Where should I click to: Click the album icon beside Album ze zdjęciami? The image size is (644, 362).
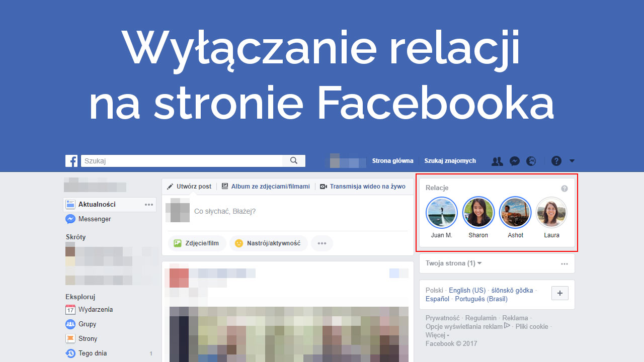(x=225, y=187)
